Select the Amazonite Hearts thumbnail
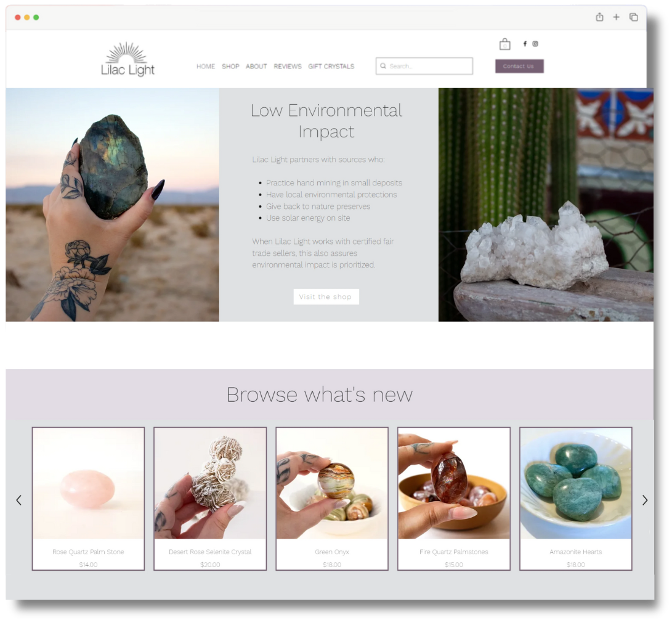Viewport: 672px width, 620px height. (x=575, y=498)
